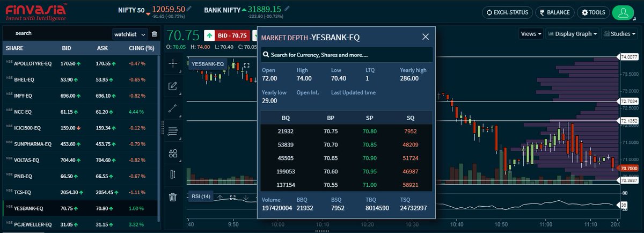The width and height of the screenshot is (644, 233).
Task: Select the measure ruler tool
Action: 173,175
